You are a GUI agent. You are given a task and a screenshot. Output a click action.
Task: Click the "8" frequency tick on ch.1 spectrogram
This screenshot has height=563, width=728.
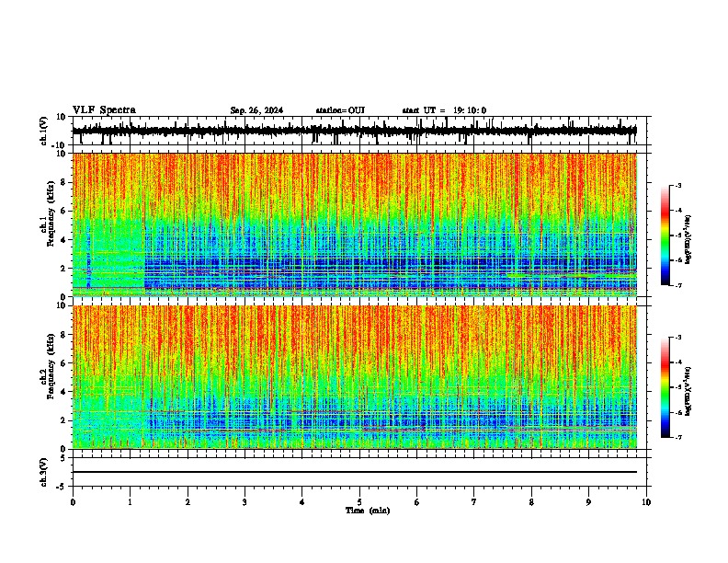point(63,182)
